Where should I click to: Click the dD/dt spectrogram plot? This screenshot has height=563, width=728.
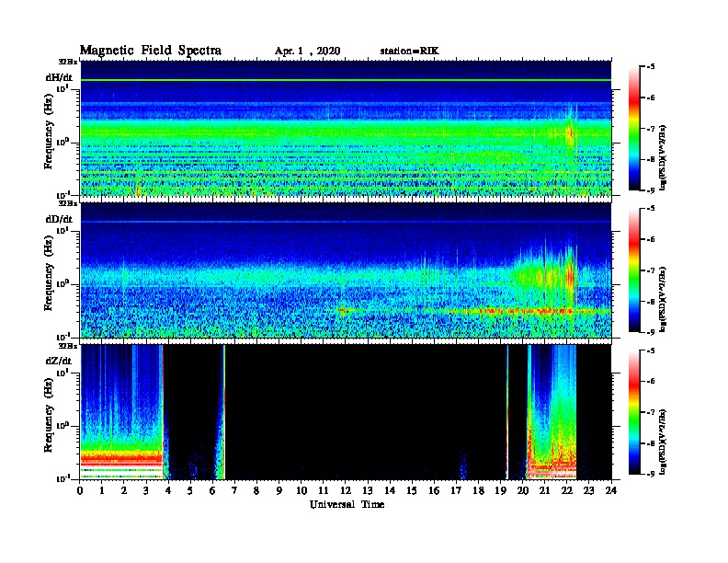click(346, 270)
